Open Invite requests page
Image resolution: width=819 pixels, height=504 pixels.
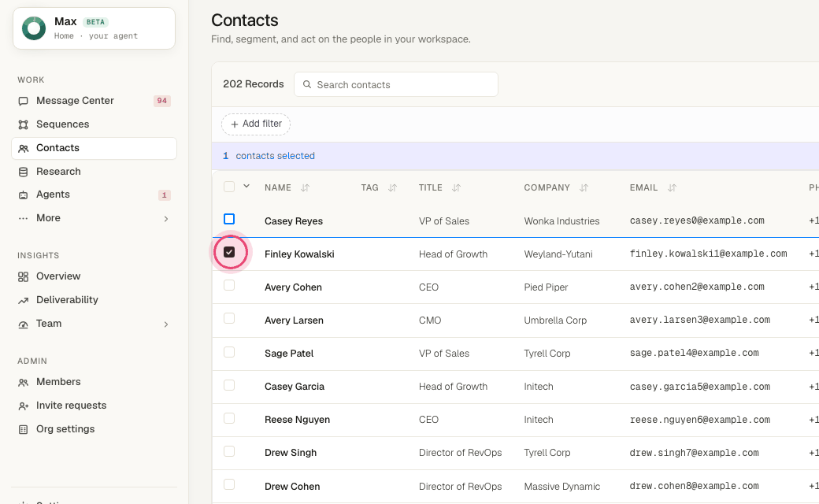coord(94,406)
